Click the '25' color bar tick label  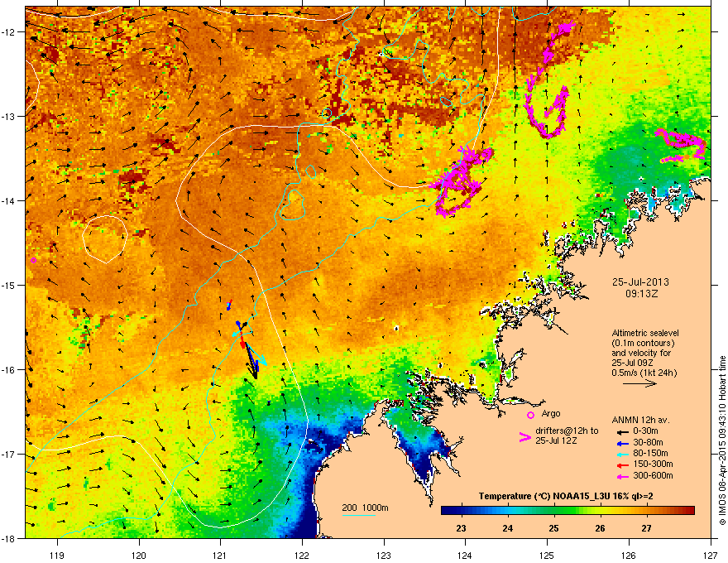pos(553,528)
